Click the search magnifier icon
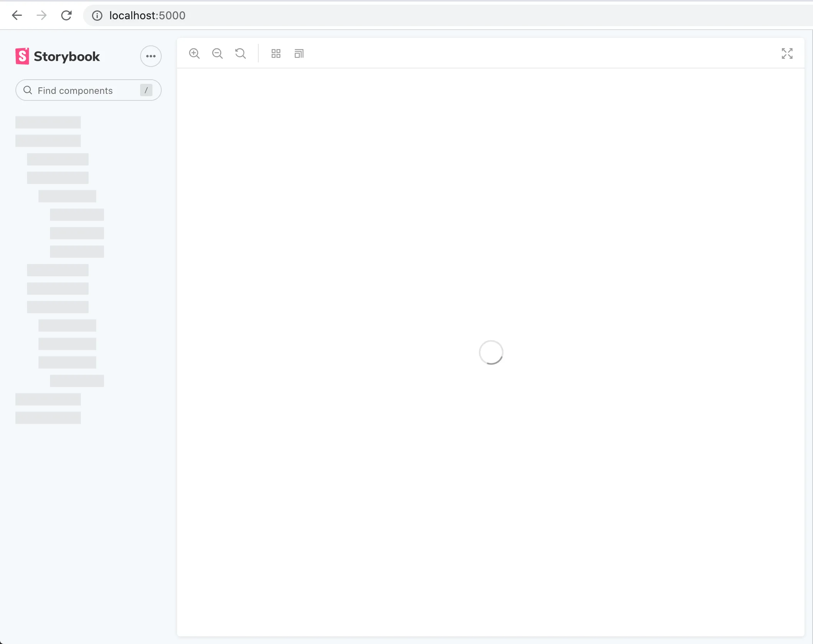 28,90
